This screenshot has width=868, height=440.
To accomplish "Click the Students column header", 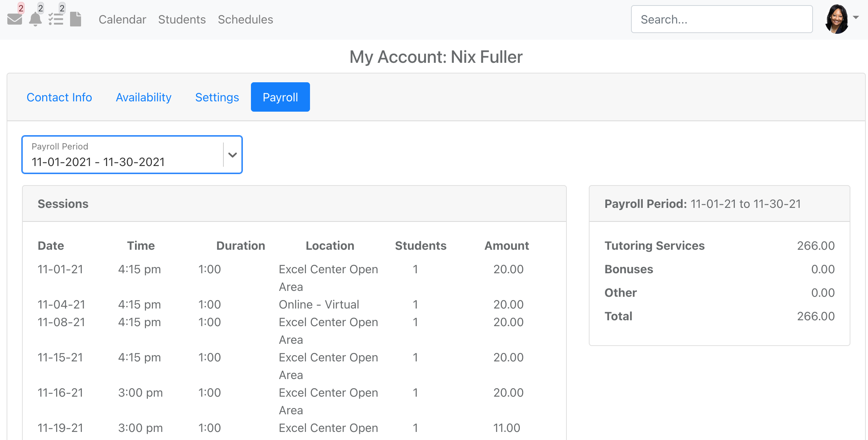I will coord(421,246).
